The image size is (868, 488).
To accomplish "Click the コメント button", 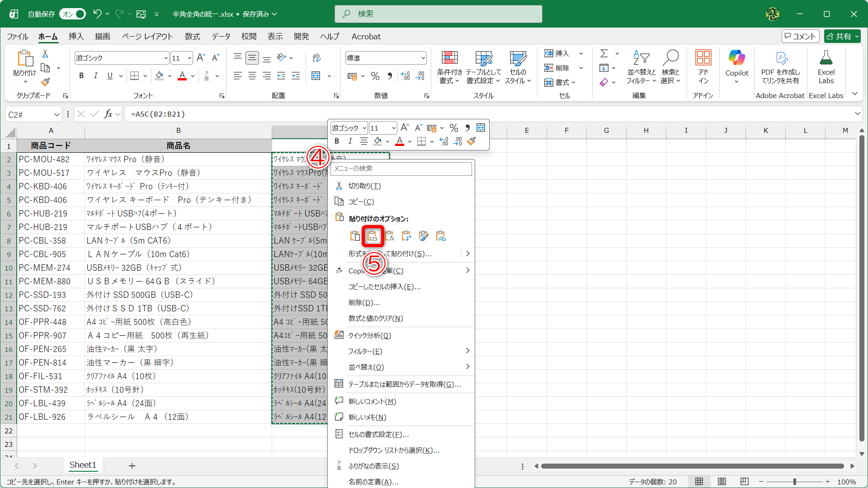I will [800, 37].
